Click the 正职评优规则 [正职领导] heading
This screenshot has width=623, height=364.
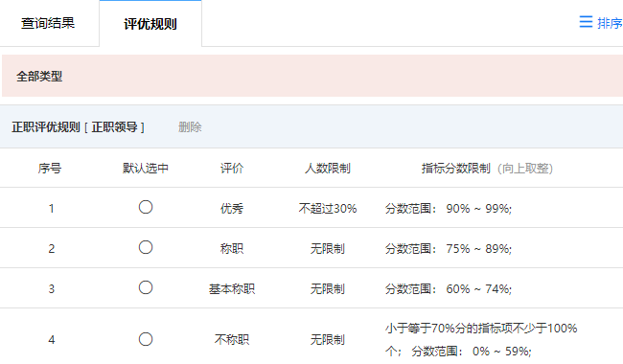point(79,127)
